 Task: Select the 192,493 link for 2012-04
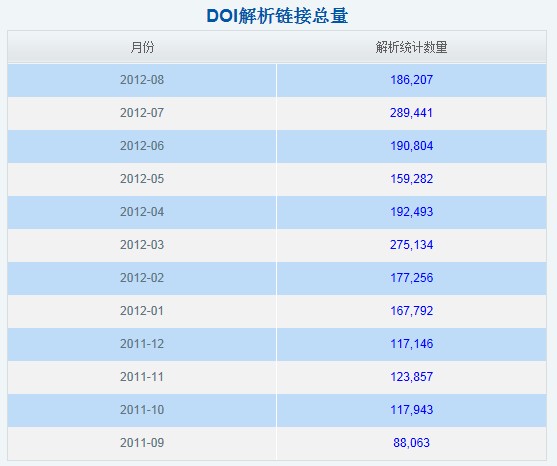(411, 212)
